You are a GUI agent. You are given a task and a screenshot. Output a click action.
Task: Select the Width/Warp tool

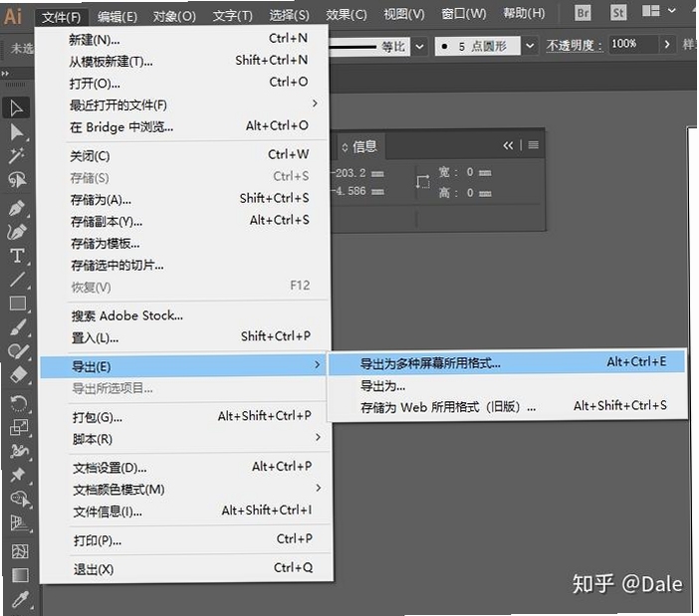19,451
